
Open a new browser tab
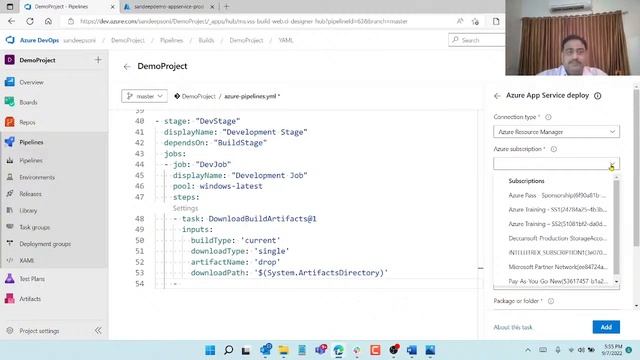coord(227,7)
